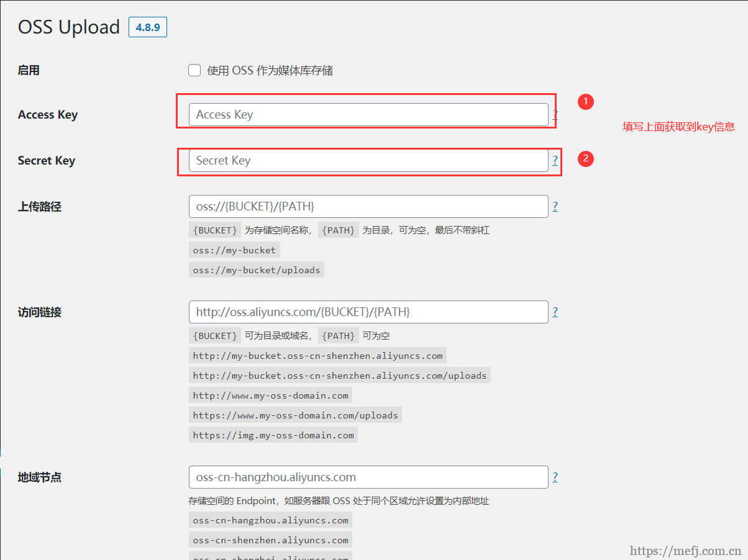Viewport: 748px width, 560px height.
Task: Click the 存储空间的 Endpoint description text
Action: (x=339, y=500)
